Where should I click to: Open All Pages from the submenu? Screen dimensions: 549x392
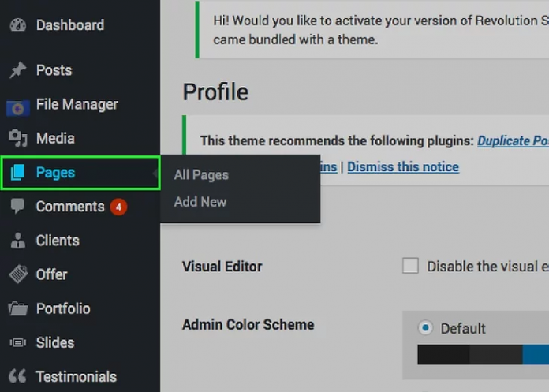click(x=201, y=175)
